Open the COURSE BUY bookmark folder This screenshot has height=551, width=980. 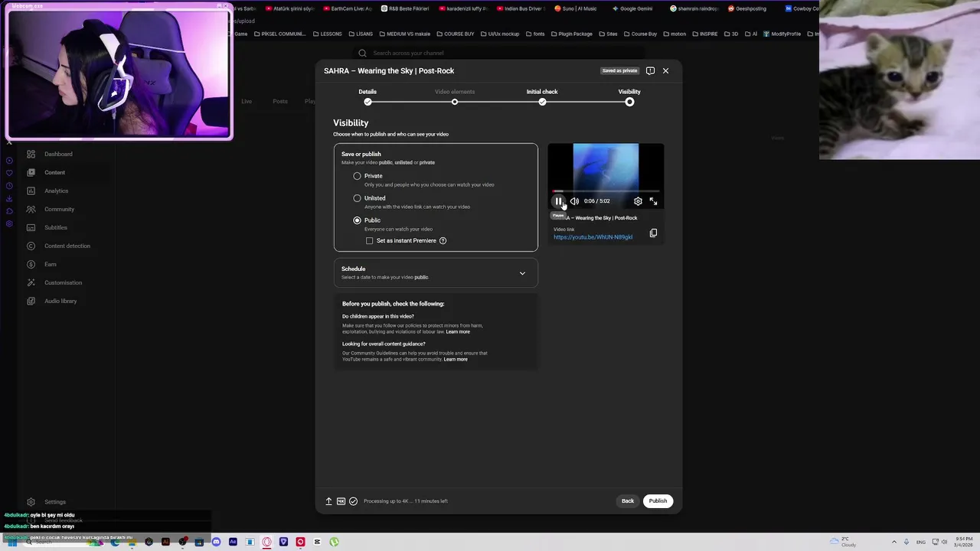(x=455, y=34)
